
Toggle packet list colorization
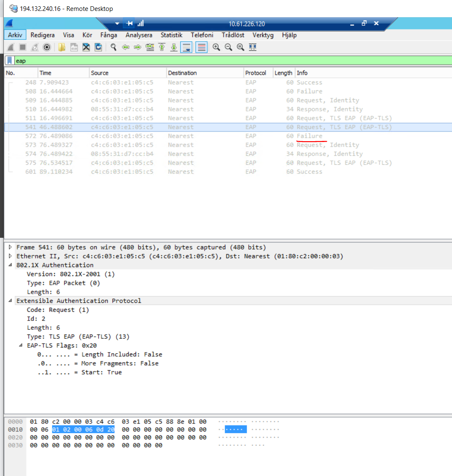tap(201, 47)
